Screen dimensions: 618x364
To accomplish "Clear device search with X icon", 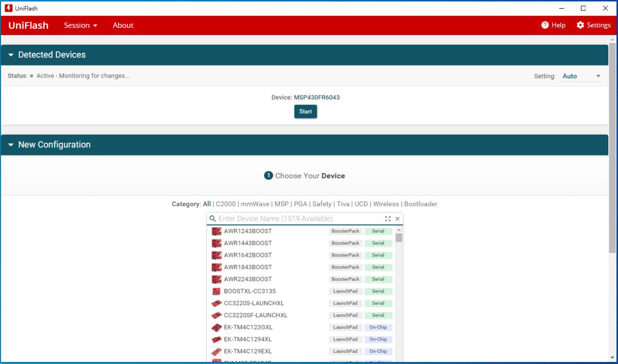I will coord(398,219).
